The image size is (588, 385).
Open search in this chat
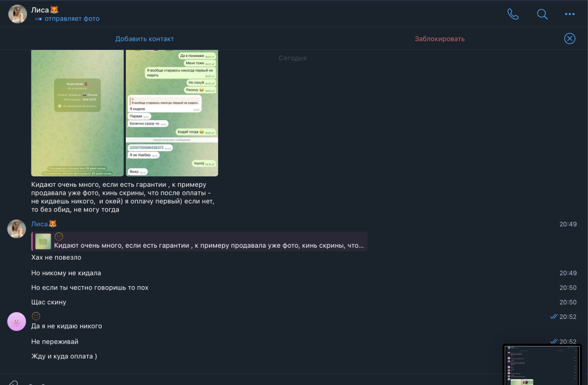pos(542,14)
